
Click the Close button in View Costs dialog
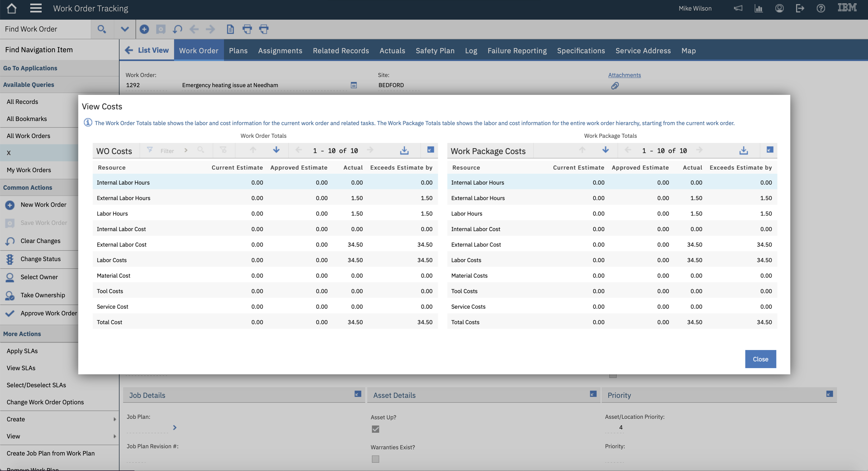pyautogui.click(x=760, y=359)
